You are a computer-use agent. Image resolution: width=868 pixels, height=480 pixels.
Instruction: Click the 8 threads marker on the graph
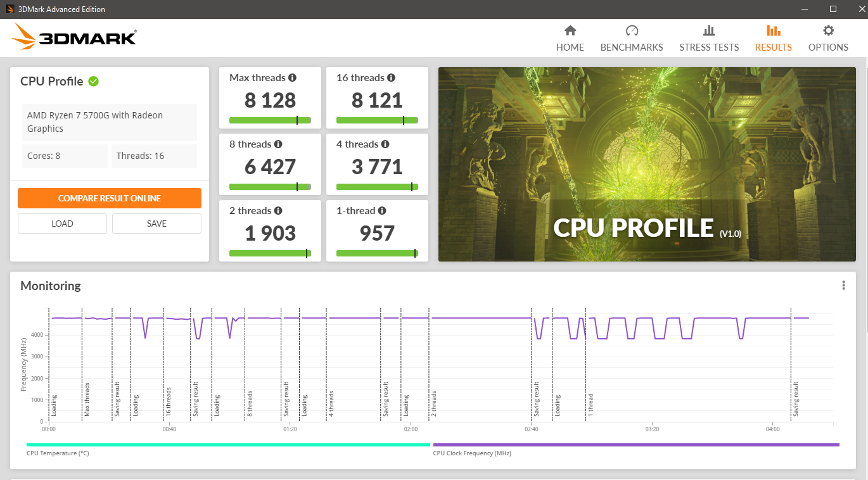tap(250, 403)
